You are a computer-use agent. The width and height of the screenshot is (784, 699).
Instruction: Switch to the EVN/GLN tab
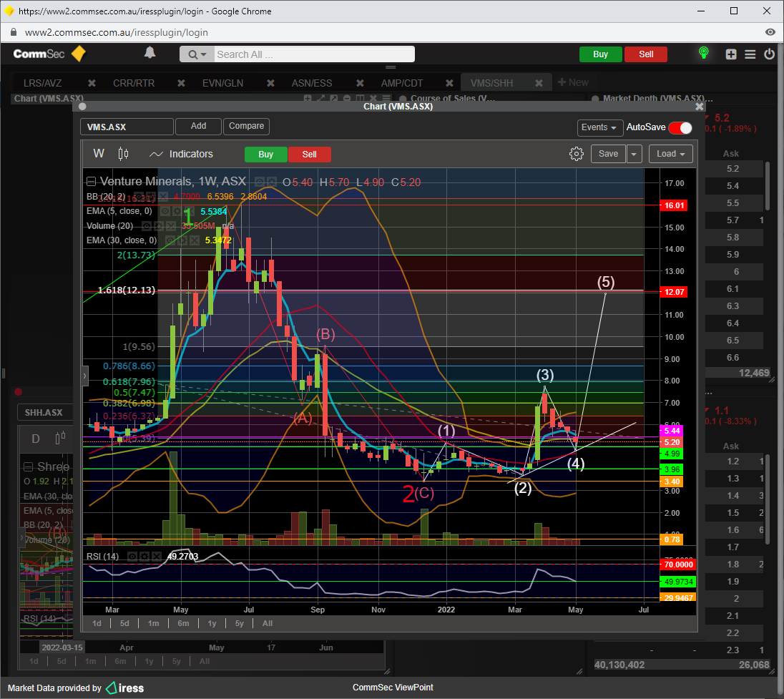(x=222, y=83)
